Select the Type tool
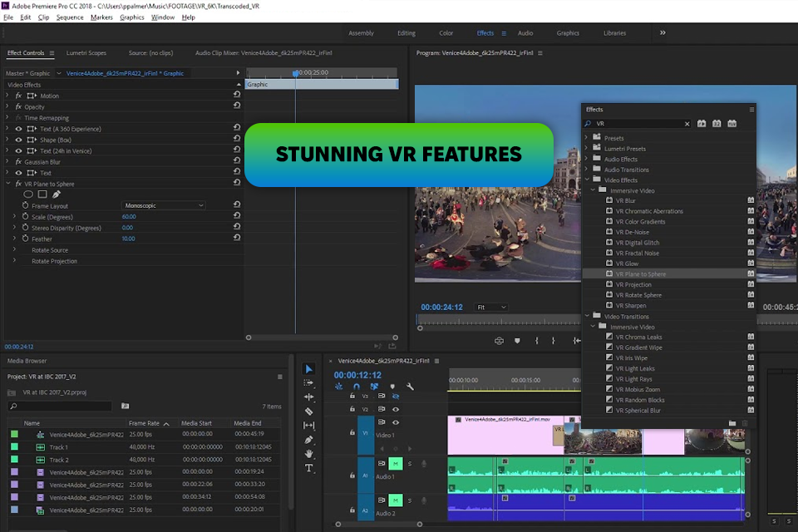 point(308,468)
